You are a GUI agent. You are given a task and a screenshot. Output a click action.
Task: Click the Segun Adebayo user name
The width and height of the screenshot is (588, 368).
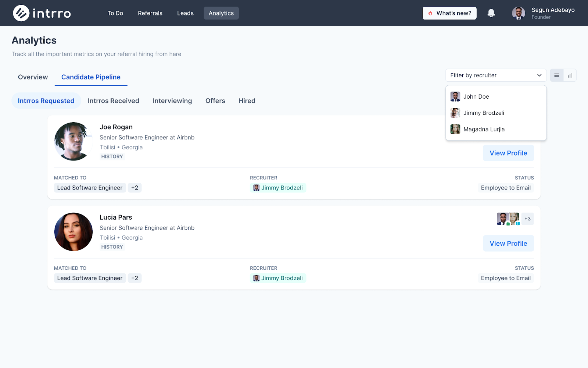pos(553,10)
